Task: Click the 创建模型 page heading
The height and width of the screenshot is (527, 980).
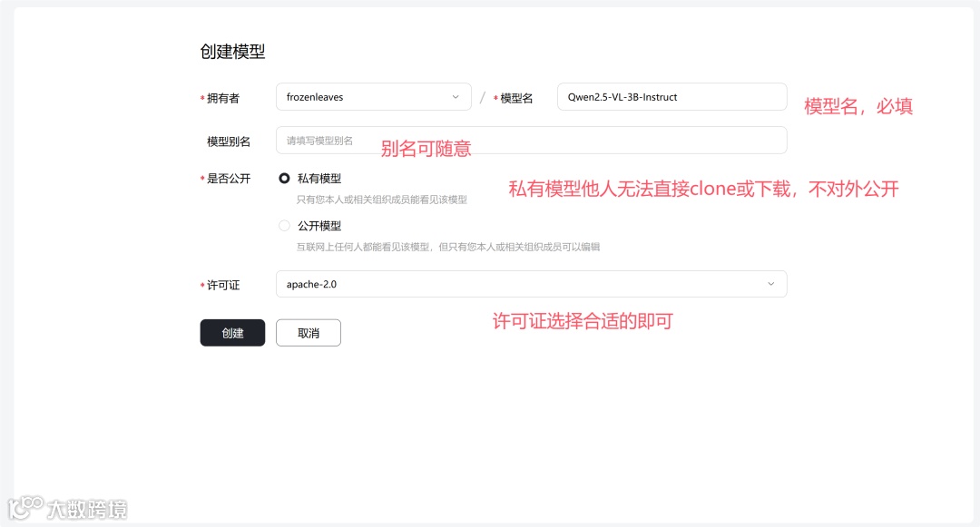Action: point(232,51)
